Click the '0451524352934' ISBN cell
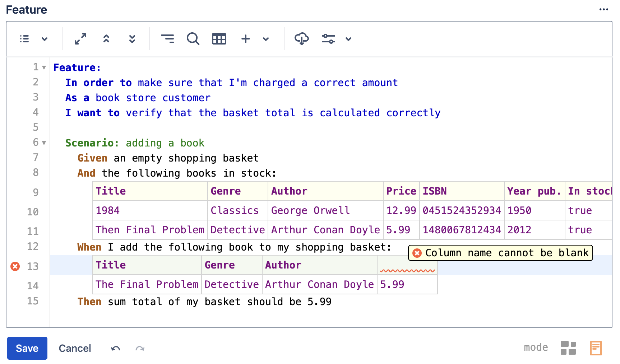Image resolution: width=620 pixels, height=364 pixels. 462,210
